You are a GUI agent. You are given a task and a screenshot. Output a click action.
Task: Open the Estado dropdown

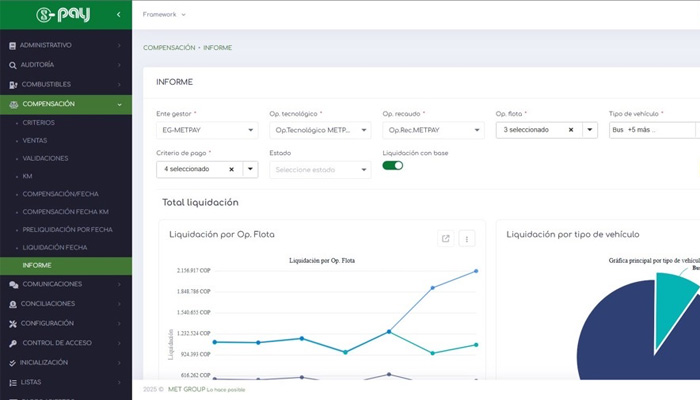click(x=320, y=170)
